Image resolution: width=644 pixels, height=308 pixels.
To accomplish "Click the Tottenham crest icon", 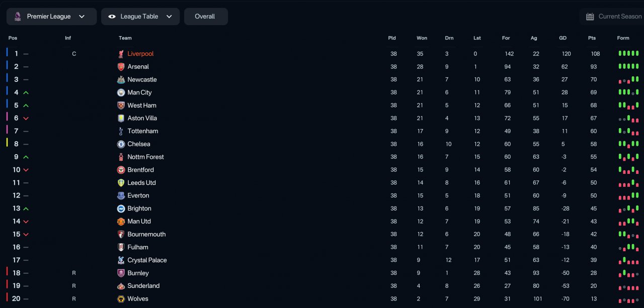I will point(121,131).
